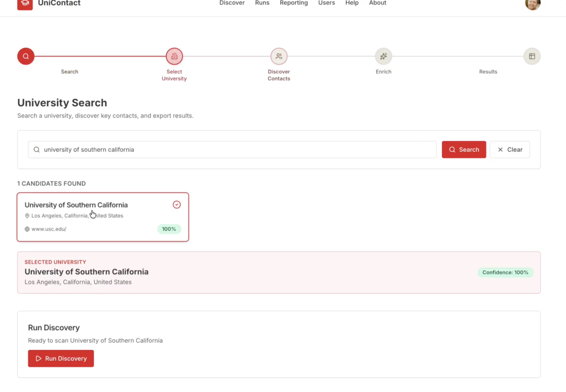Click 'Ready to scan University of Southern California'
The image size is (566, 392).
coord(95,340)
